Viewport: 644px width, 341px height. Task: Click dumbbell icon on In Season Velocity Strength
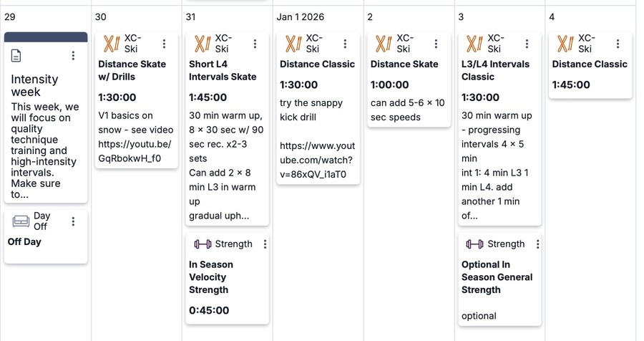202,244
